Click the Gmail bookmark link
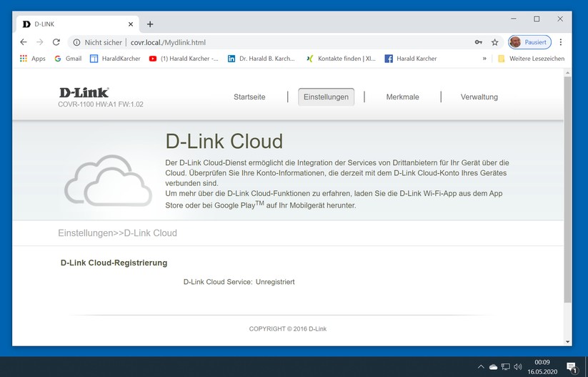The image size is (588, 377). (68, 59)
